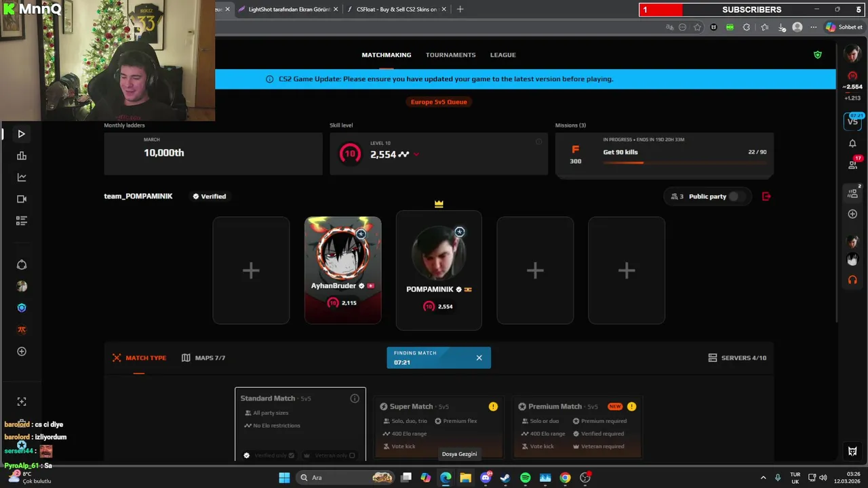
Task: Click the Premium Match yellow warning icon
Action: (x=631, y=407)
